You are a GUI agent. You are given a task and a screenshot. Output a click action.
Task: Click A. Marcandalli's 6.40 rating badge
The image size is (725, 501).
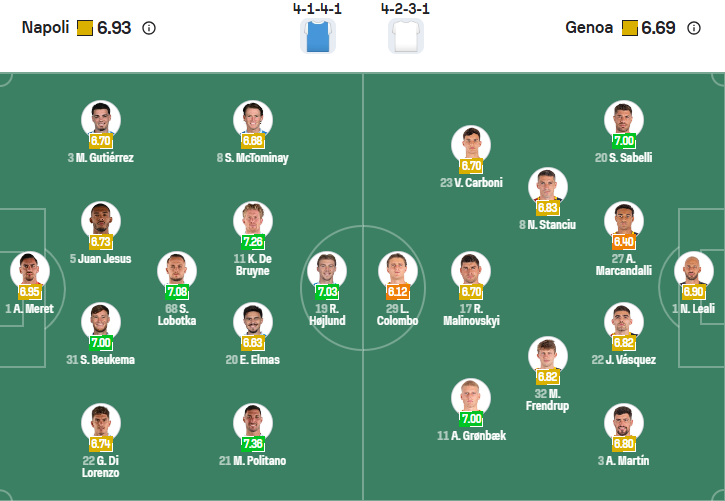pos(623,242)
